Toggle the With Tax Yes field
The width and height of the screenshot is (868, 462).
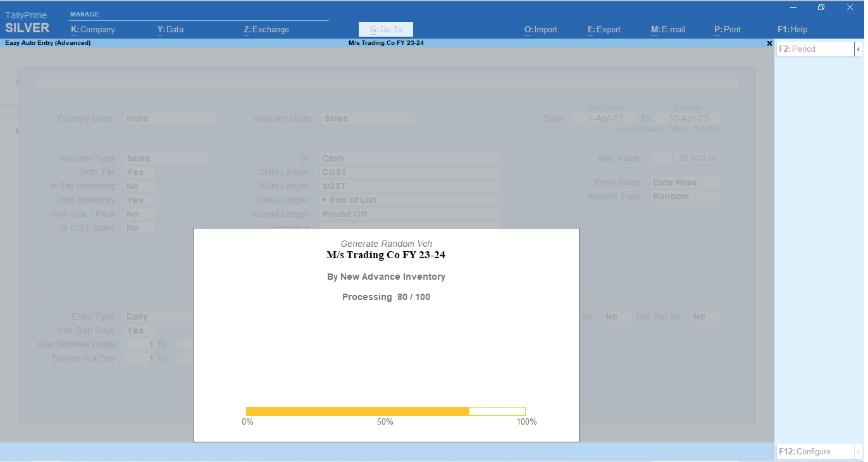(139, 172)
